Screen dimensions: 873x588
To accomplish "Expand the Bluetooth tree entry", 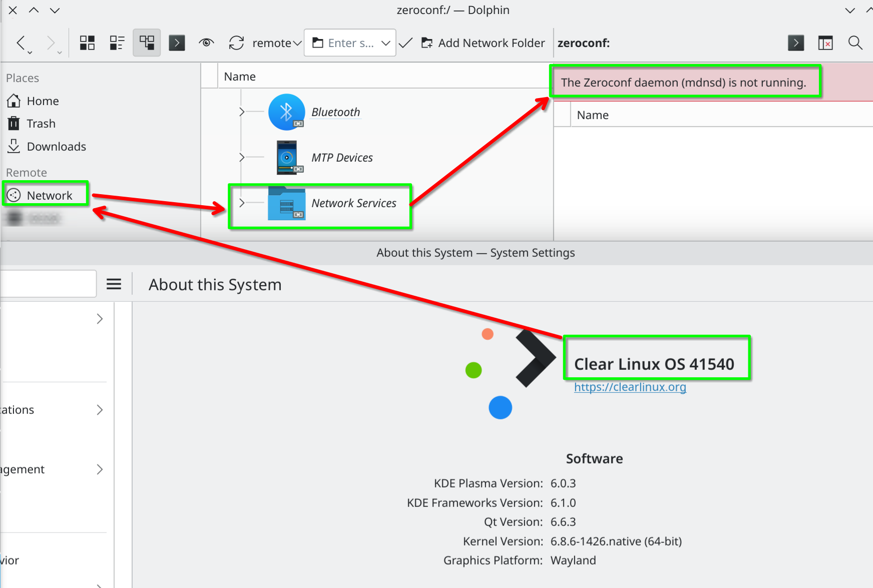I will click(242, 112).
